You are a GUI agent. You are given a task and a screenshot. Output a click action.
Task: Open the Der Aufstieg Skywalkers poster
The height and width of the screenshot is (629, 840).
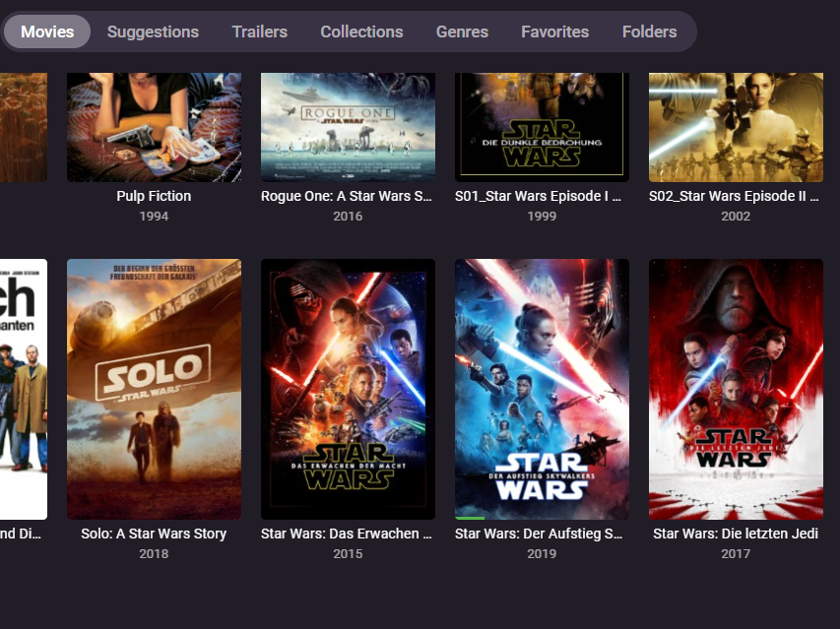[x=542, y=389]
